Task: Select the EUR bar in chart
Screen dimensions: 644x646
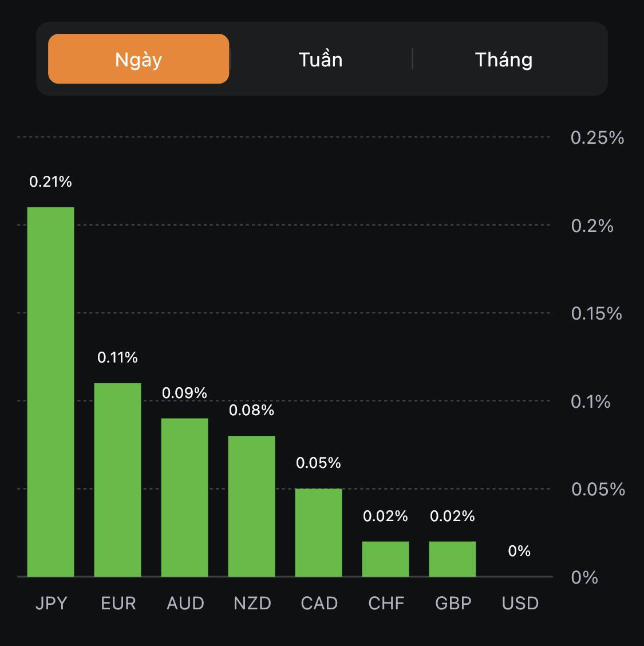Action: point(117,479)
